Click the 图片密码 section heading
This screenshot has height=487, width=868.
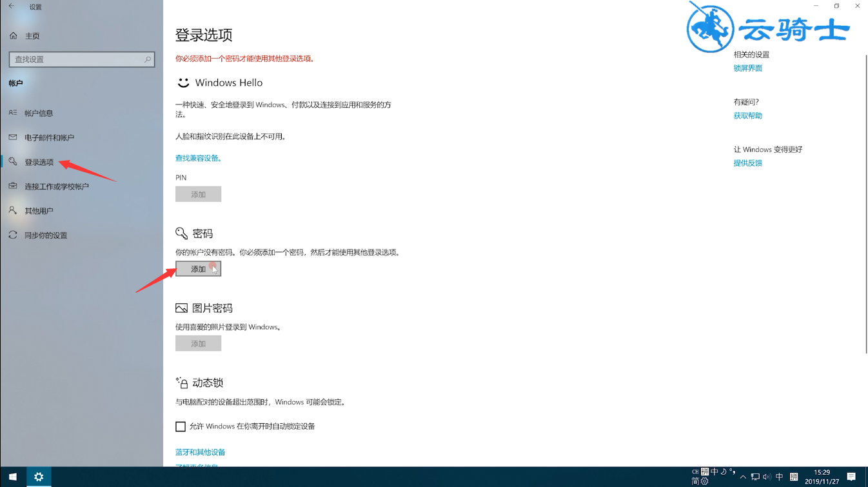point(212,308)
